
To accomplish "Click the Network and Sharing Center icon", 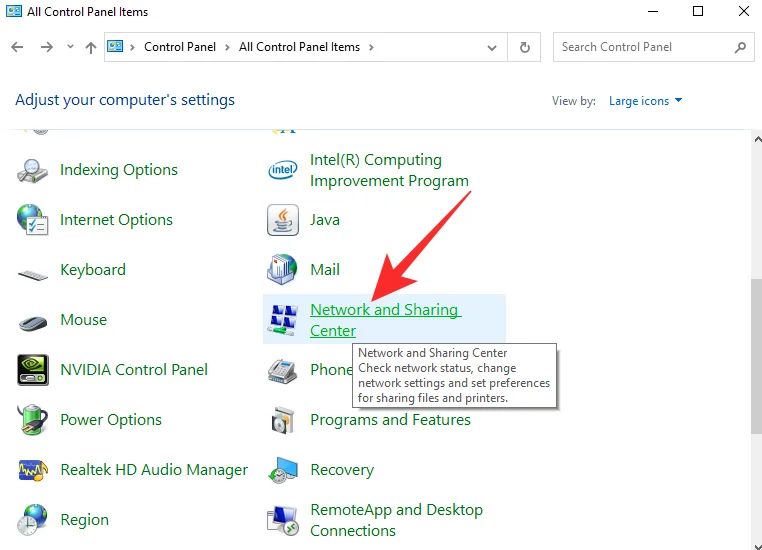I will pyautogui.click(x=283, y=320).
